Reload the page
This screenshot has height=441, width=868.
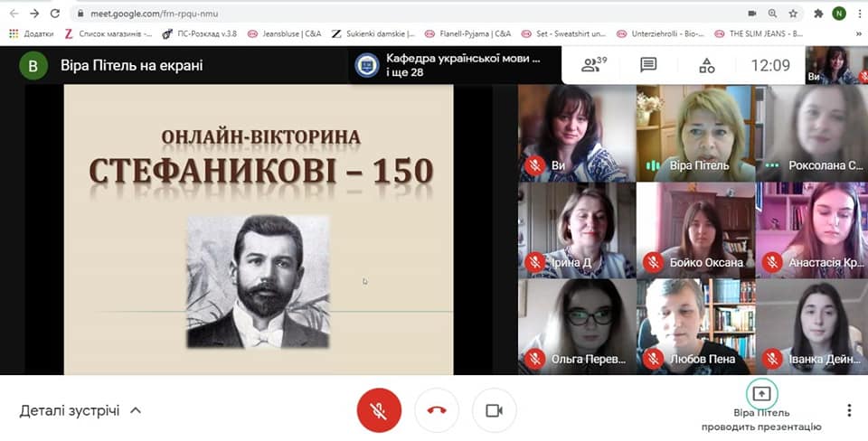click(x=55, y=14)
